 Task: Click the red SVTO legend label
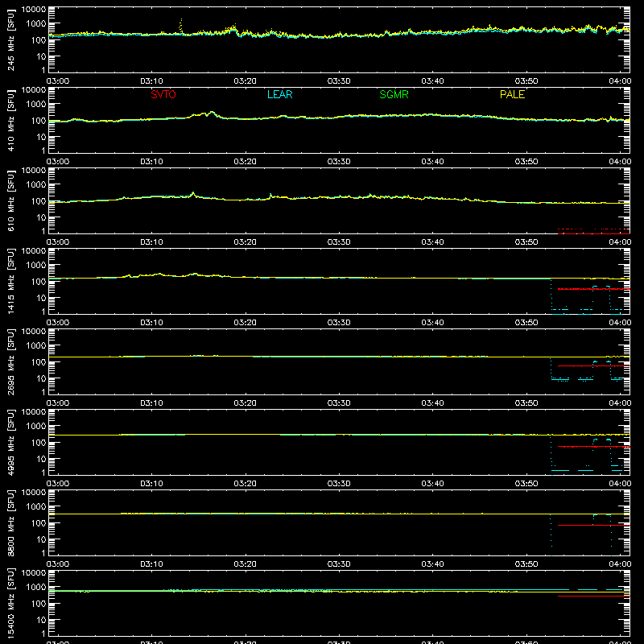click(163, 94)
